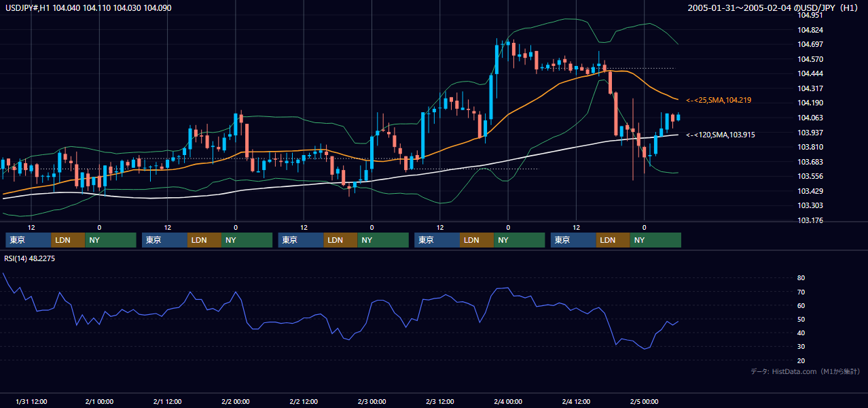Image resolution: width=868 pixels, height=408 pixels.
Task: Click the RSI 70 level label
Action: pos(801,292)
